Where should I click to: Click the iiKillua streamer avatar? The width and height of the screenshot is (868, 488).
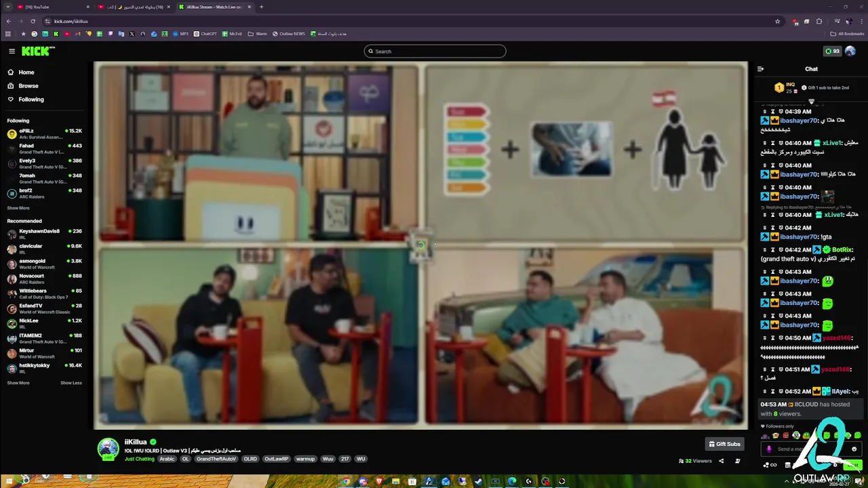tap(108, 449)
